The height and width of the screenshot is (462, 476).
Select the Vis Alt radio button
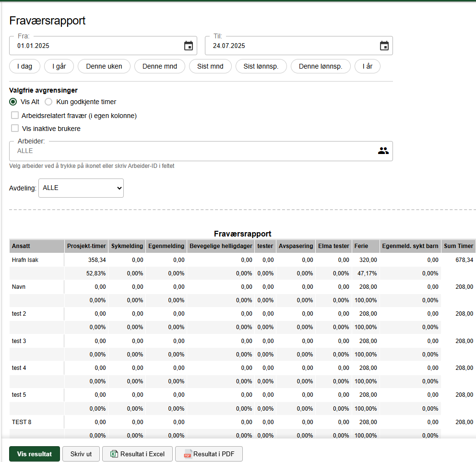13,102
